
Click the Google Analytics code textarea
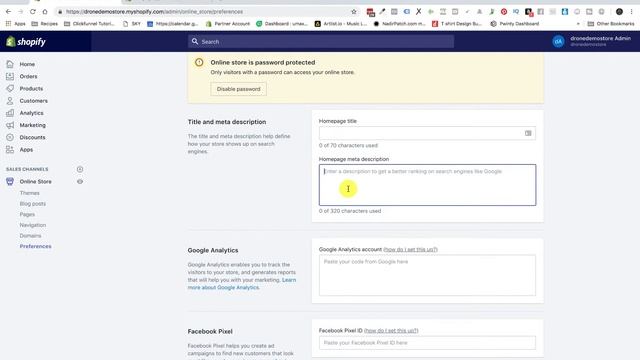[x=427, y=275]
